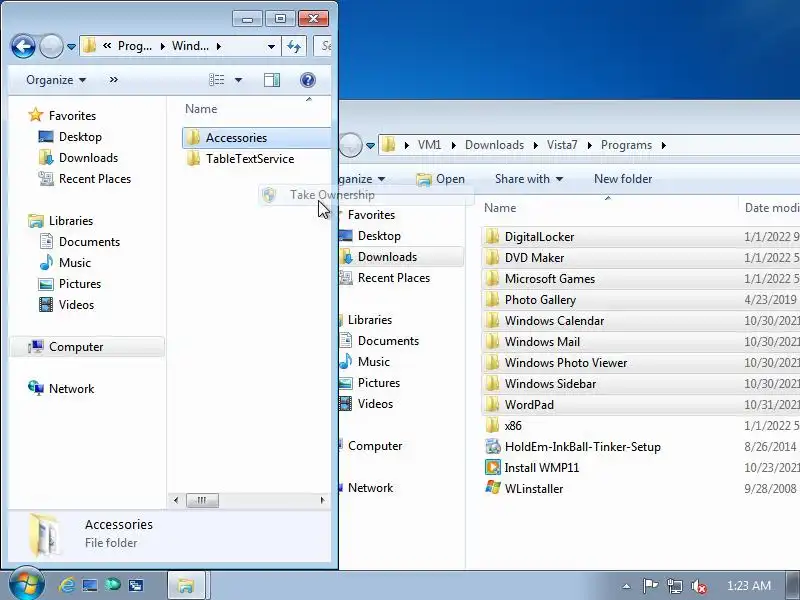
Task: Sort by Date modified column in back window
Action: 770,208
